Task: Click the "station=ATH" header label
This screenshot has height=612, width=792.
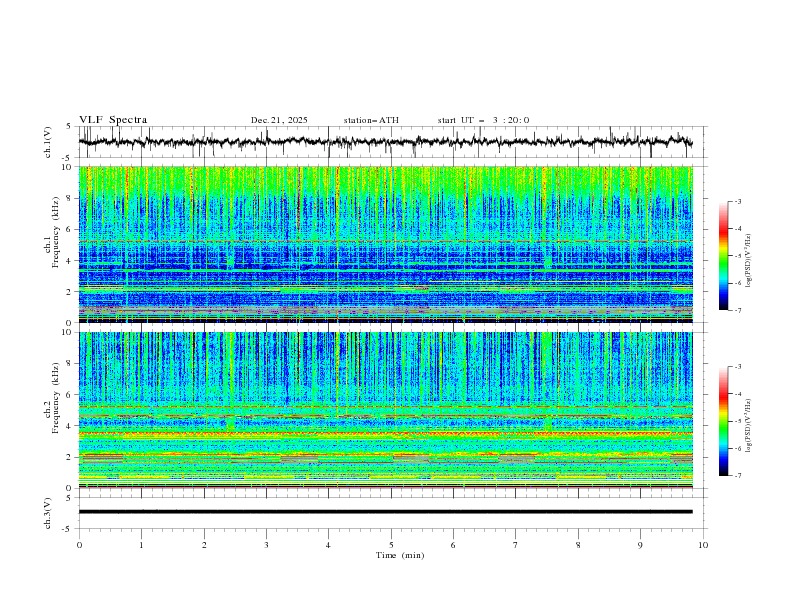Action: point(371,120)
